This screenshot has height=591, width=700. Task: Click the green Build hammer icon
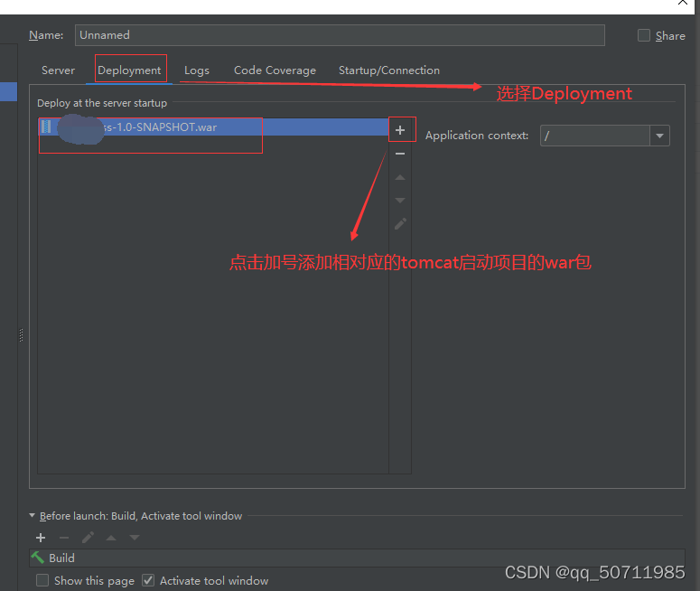click(x=38, y=558)
